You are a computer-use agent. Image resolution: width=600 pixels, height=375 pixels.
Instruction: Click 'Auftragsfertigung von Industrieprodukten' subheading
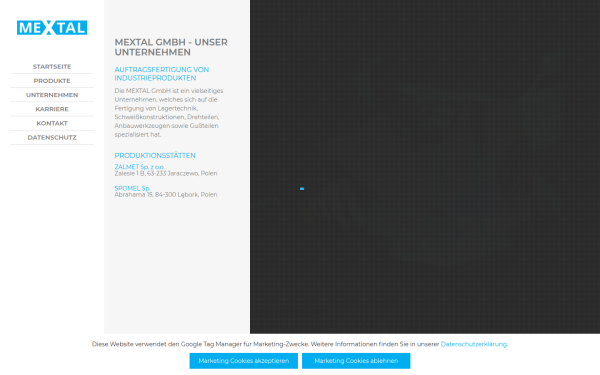point(162,74)
